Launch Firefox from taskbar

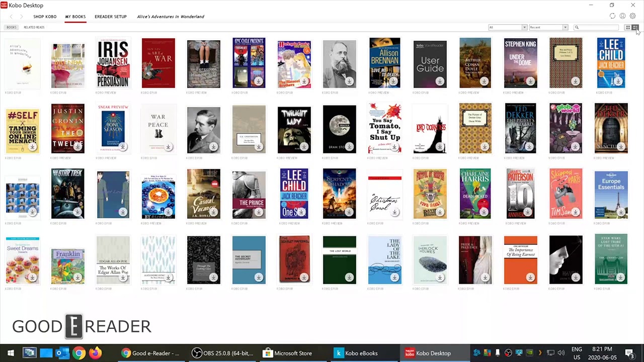click(95, 353)
